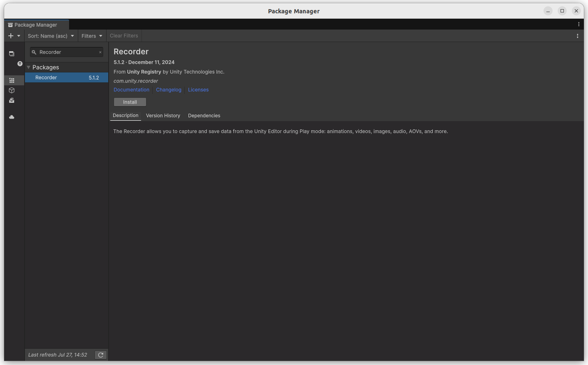Select the Unity Registry grid icon
Screen dimensions: 588x365
(12, 80)
